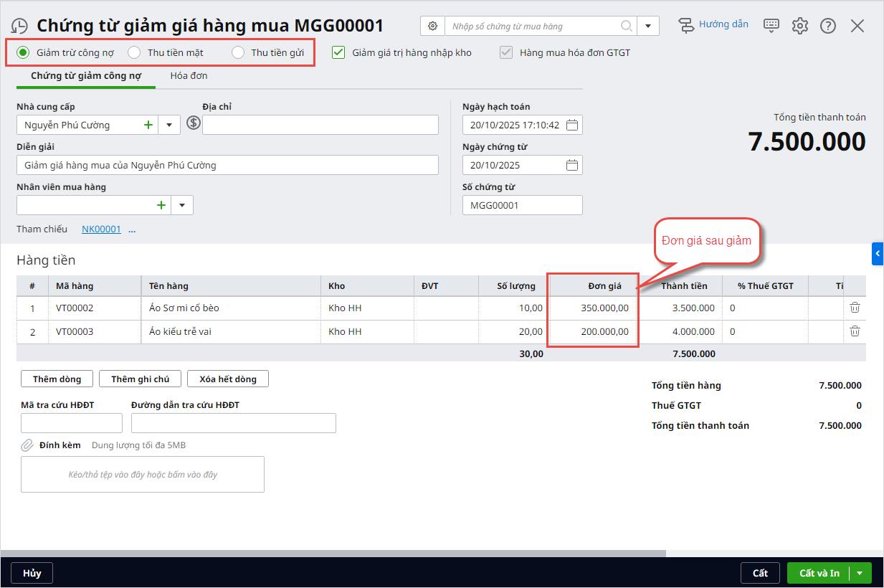Select the Thu tiền gửi radio option
This screenshot has height=588, width=884.
[238, 52]
